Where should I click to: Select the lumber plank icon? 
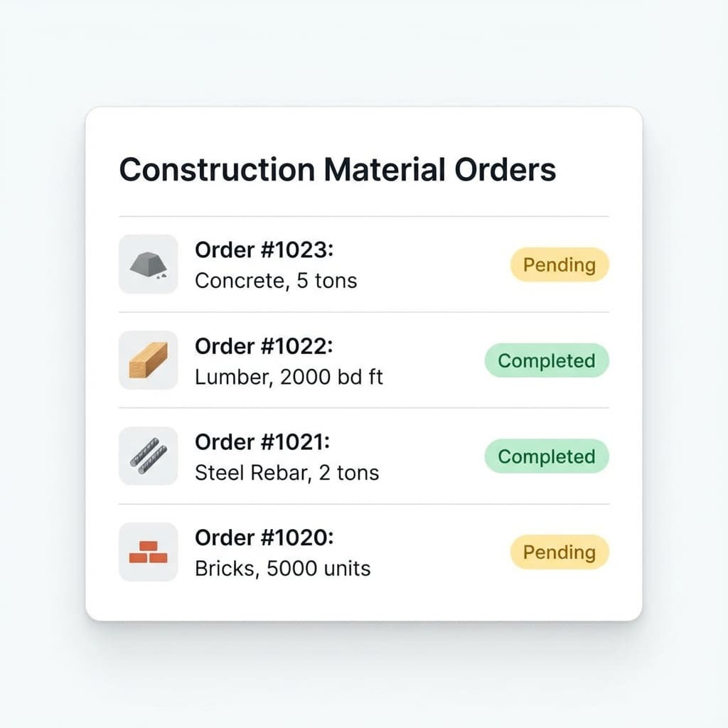[x=148, y=360]
